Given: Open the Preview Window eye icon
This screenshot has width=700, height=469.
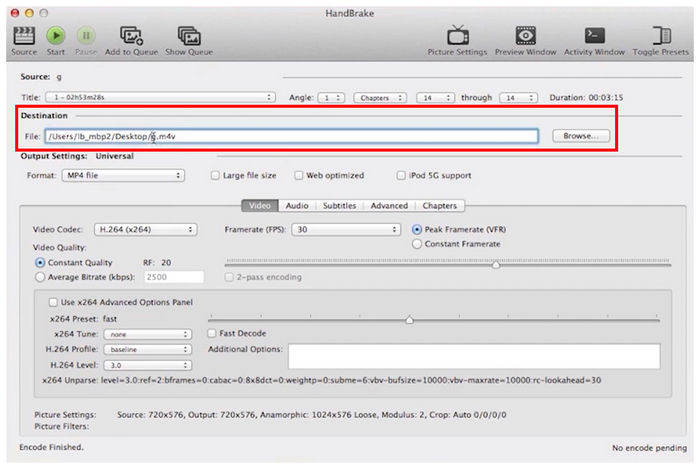Looking at the screenshot, I should [x=525, y=36].
